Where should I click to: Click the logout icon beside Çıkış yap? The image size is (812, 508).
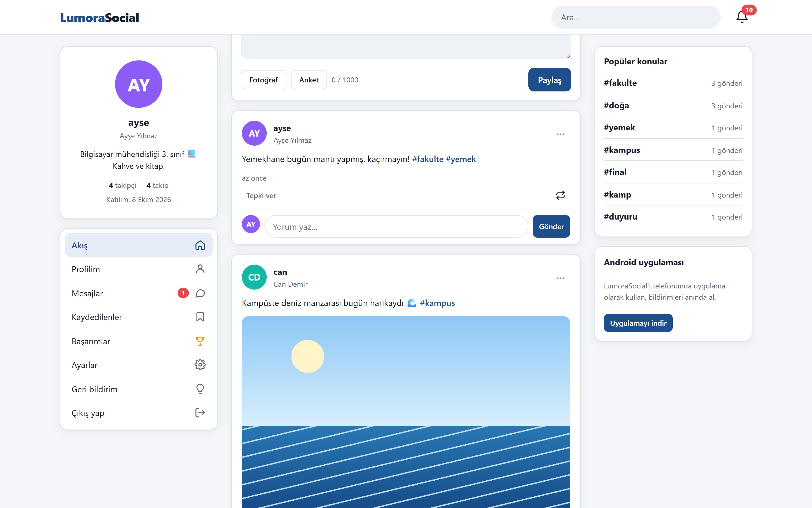(x=200, y=413)
